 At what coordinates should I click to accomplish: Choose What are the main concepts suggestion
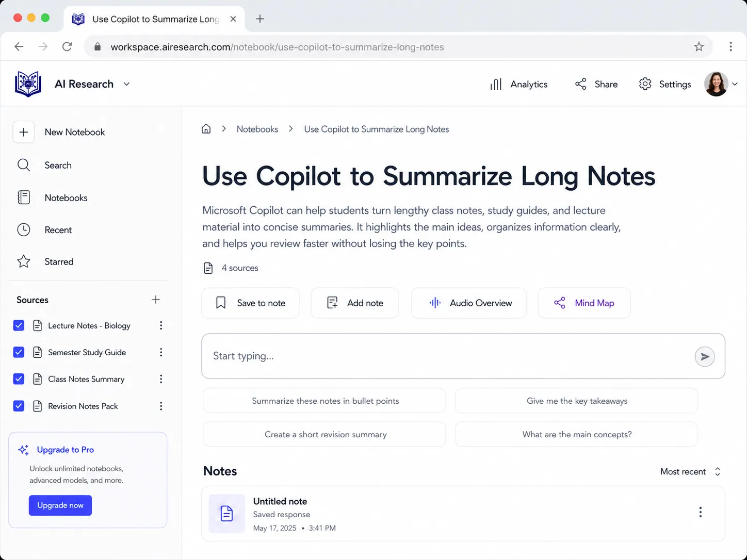tap(576, 434)
